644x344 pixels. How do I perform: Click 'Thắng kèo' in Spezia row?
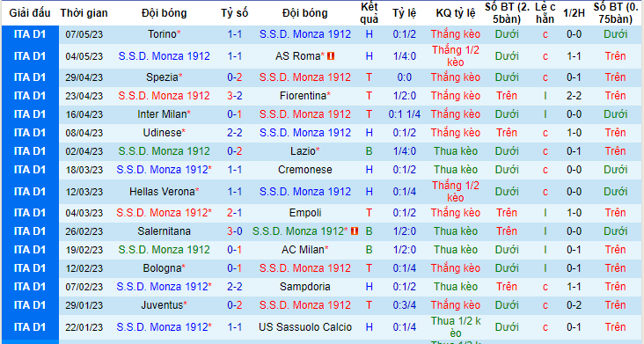click(456, 77)
